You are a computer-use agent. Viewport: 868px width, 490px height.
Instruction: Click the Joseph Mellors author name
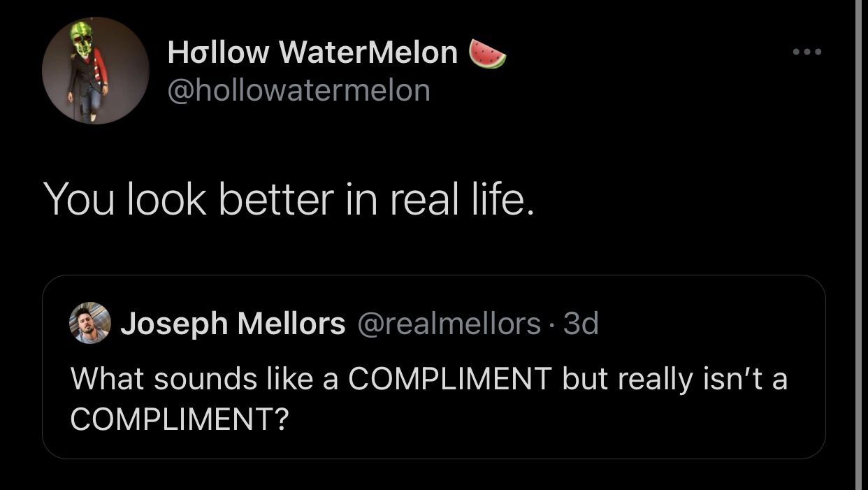(x=233, y=323)
